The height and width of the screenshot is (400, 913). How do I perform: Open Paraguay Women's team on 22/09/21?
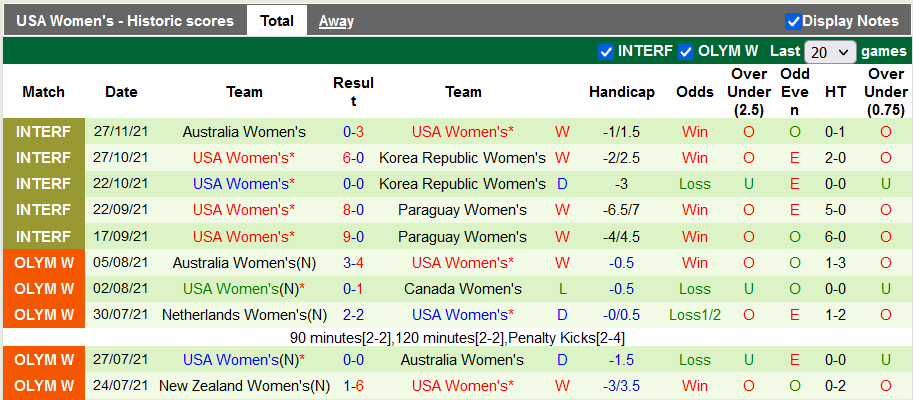[462, 210]
